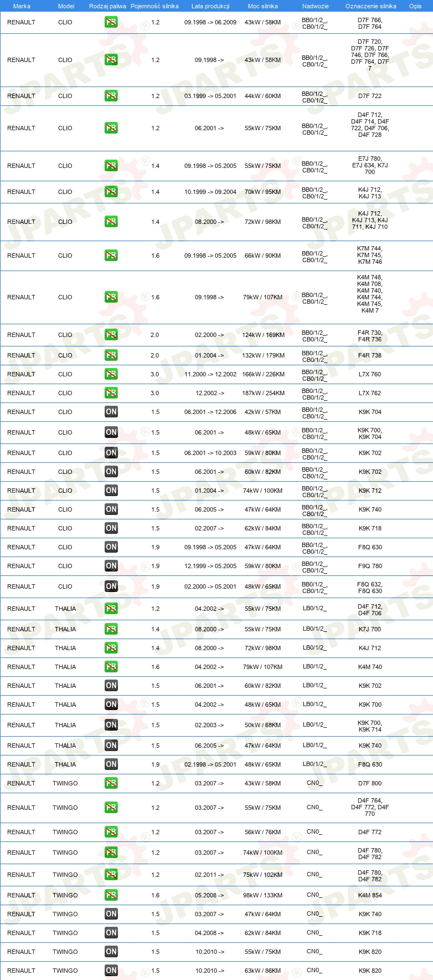Click the ON icon in Twingo 63kW / 86KM row

111,971
